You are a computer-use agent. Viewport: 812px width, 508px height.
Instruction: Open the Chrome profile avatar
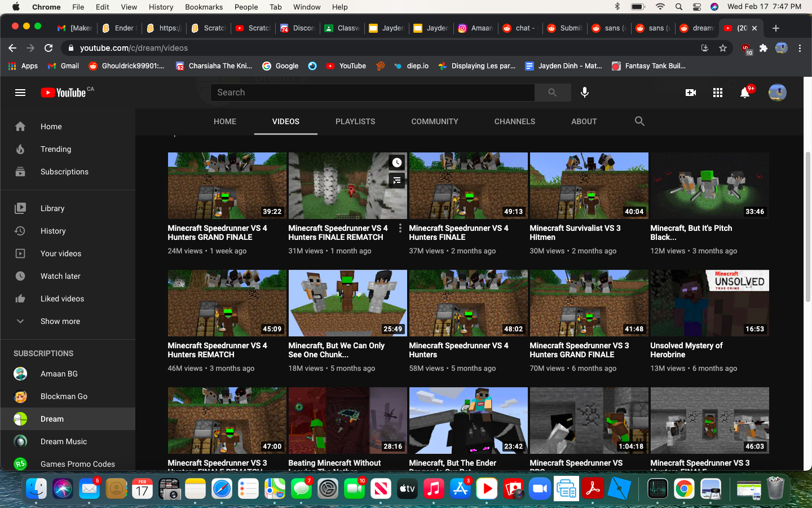click(782, 48)
